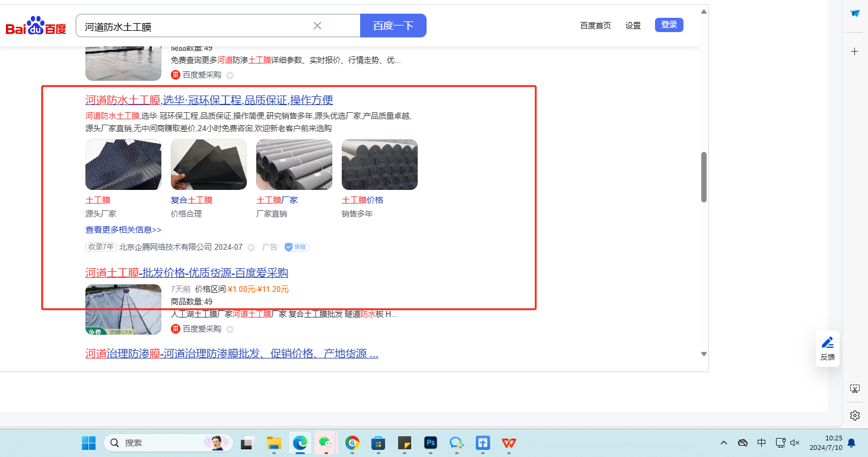Open Microsoft Store from the taskbar
This screenshot has width=868, height=457.
pyautogui.click(x=379, y=443)
